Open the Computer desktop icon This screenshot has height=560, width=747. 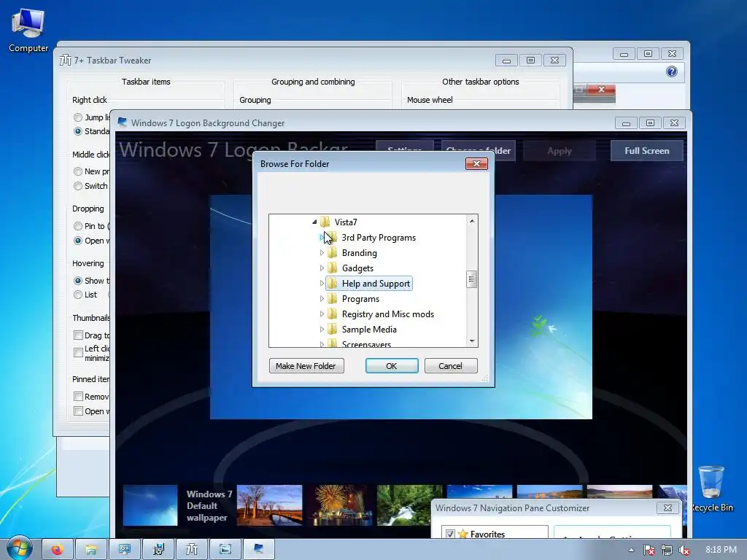(x=28, y=31)
